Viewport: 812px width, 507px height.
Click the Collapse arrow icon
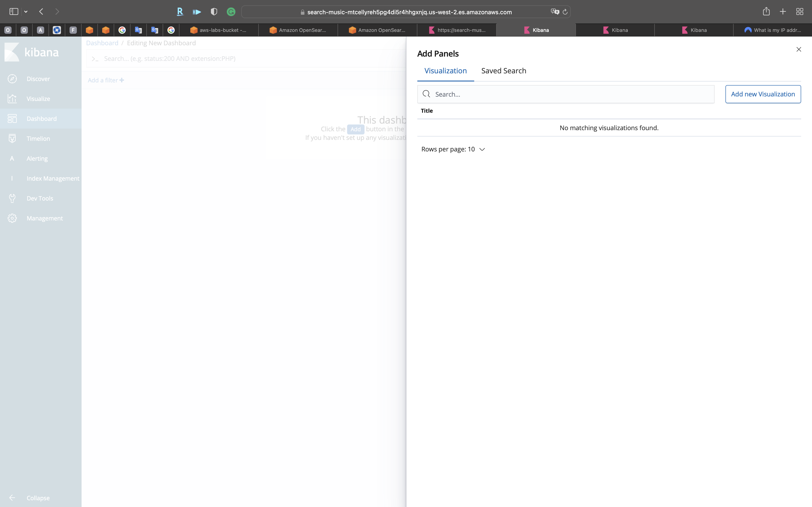(12, 498)
